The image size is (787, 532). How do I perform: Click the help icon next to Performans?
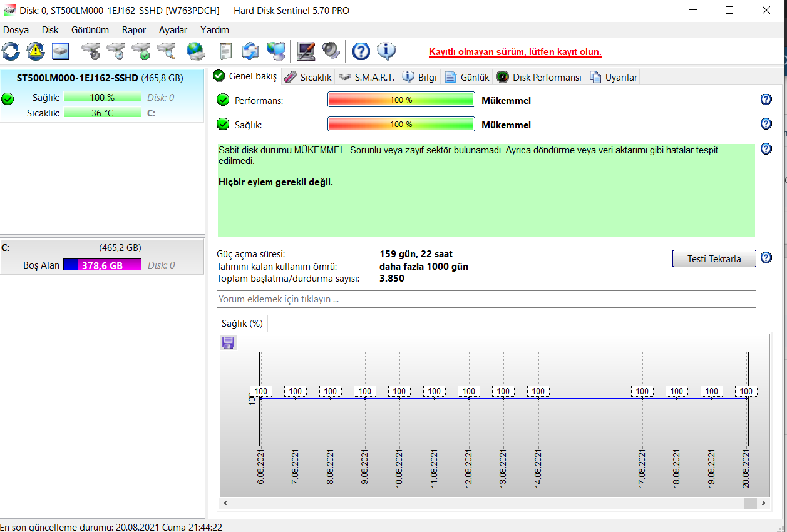point(766,100)
